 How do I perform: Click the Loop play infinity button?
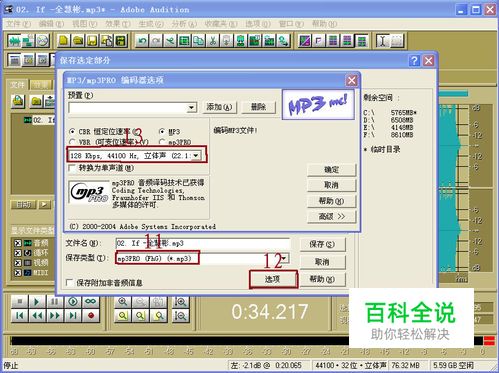click(x=91, y=302)
